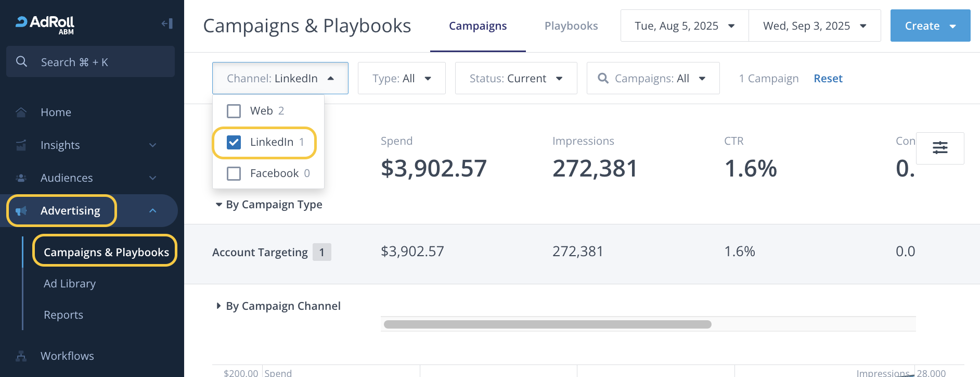
Task: Open the Type: All dropdown
Action: click(x=402, y=78)
